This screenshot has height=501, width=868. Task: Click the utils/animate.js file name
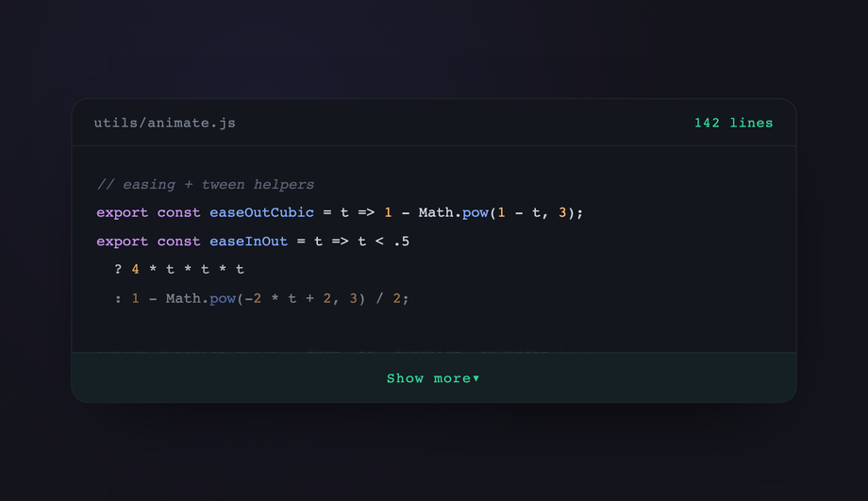tap(164, 123)
